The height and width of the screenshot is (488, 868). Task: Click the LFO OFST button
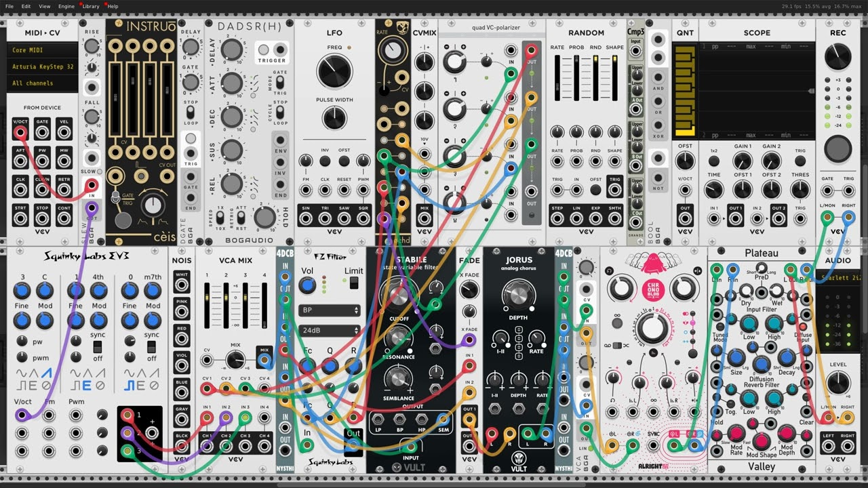click(344, 161)
